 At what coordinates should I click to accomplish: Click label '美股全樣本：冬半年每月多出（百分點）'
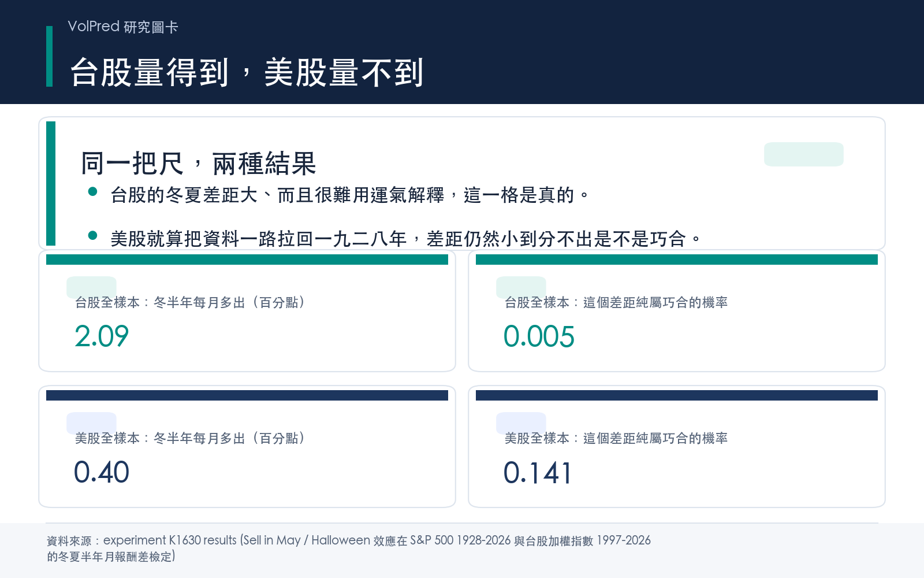191,438
